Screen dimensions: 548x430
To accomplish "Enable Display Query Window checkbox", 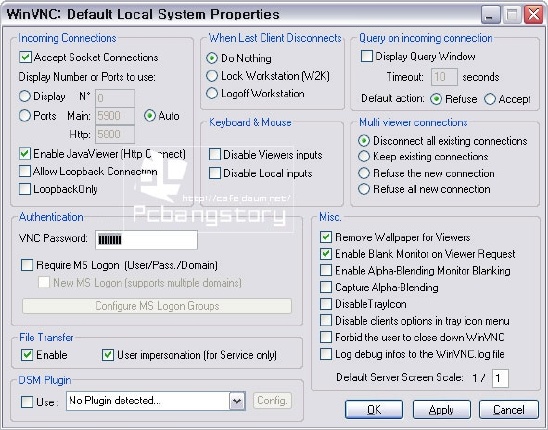I will click(367, 56).
